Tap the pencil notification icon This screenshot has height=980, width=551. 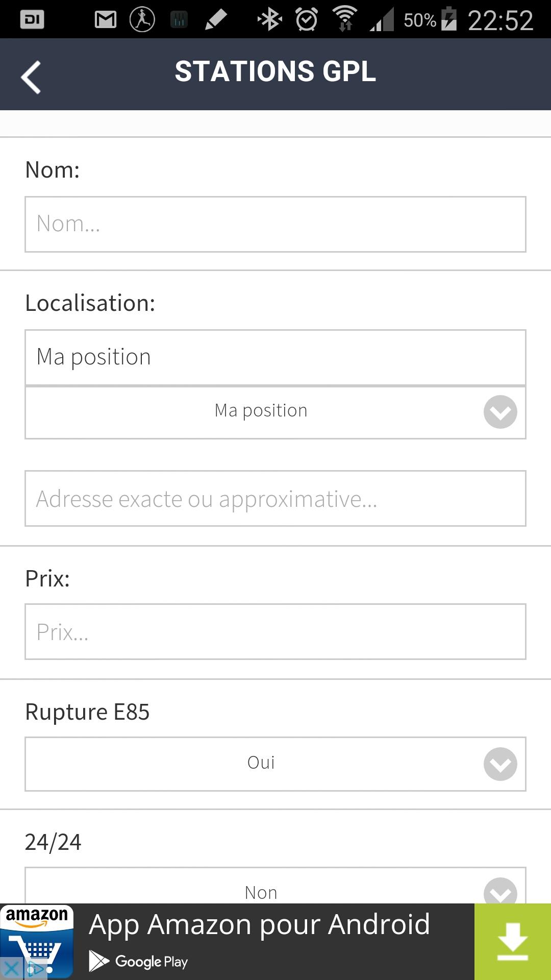(x=216, y=20)
